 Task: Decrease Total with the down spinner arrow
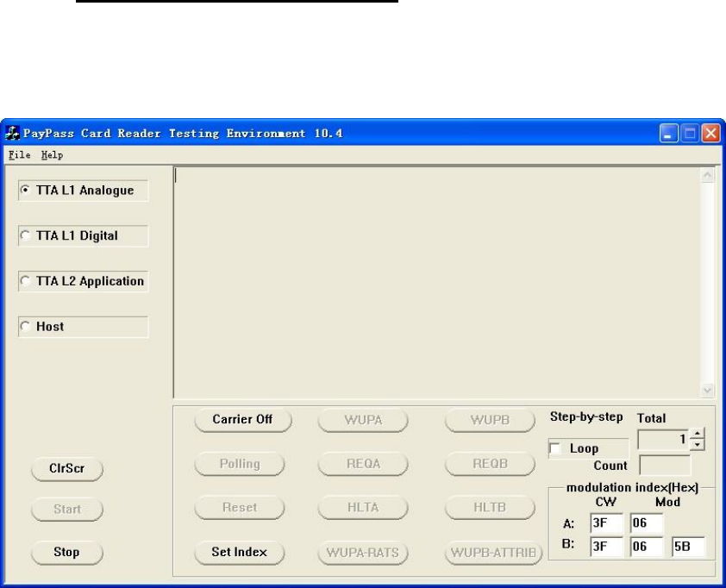pos(698,445)
